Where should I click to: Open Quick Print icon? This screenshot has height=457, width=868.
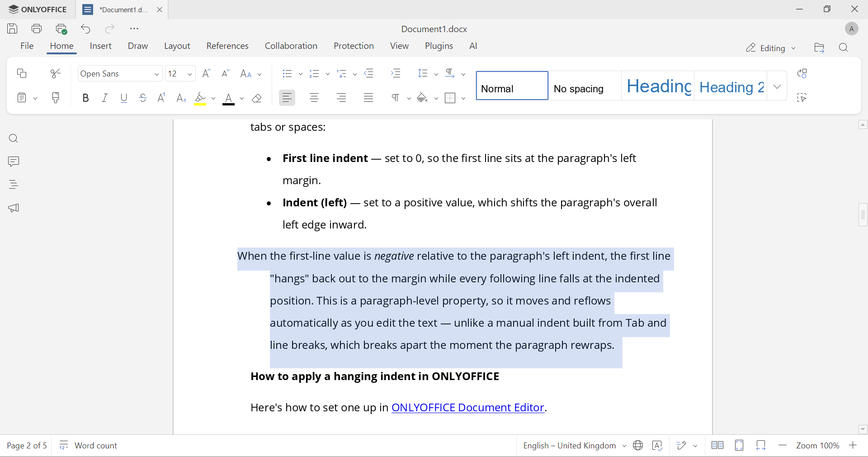coord(61,29)
